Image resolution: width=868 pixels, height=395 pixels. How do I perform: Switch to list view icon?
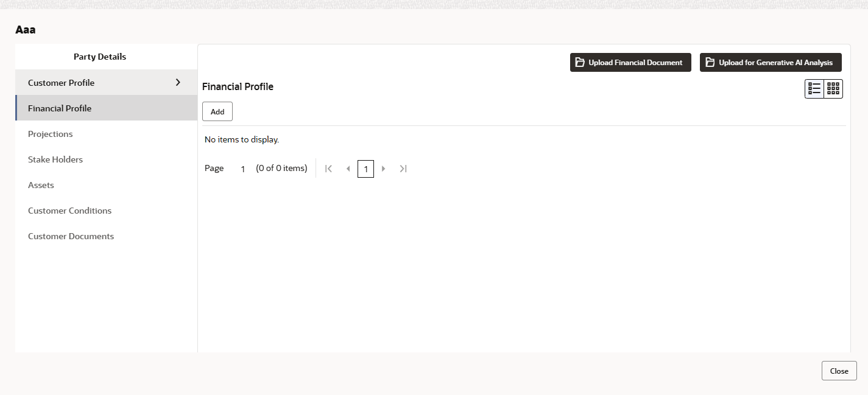click(x=814, y=89)
